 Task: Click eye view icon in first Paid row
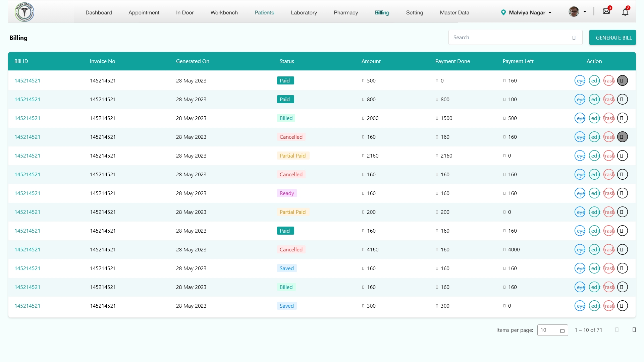tap(580, 81)
